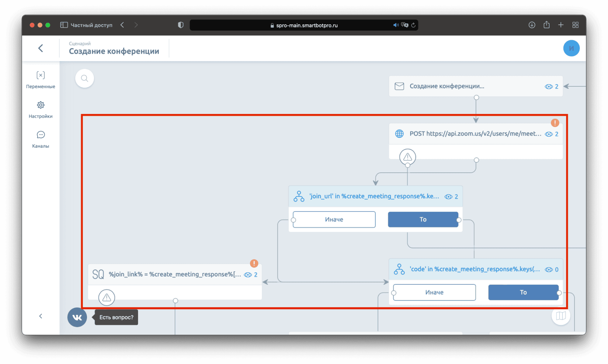Select the POST api.zoom.us request block
This screenshot has height=364, width=608.
pyautogui.click(x=475, y=134)
